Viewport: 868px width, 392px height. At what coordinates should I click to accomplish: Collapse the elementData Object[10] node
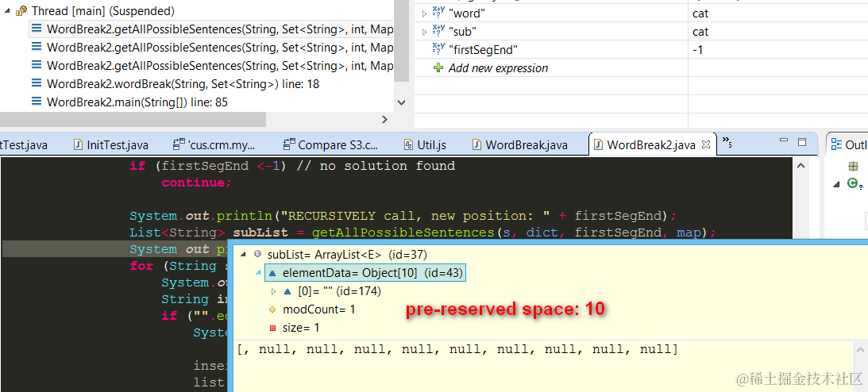(259, 273)
